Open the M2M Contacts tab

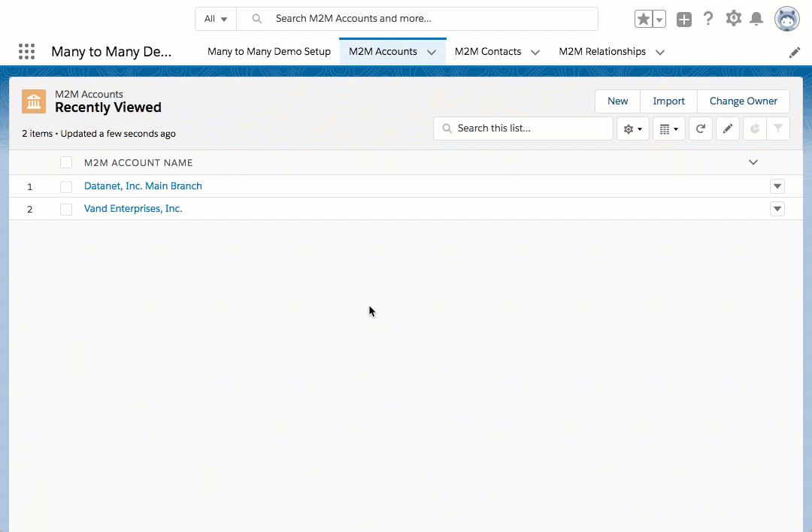click(488, 52)
